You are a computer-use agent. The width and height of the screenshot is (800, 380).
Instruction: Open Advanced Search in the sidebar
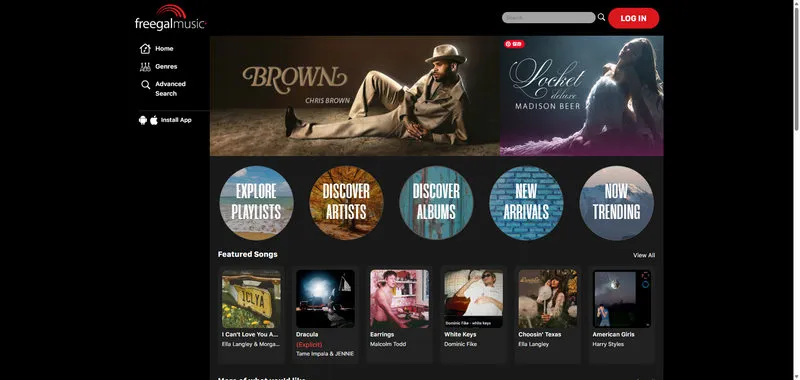[x=170, y=89]
